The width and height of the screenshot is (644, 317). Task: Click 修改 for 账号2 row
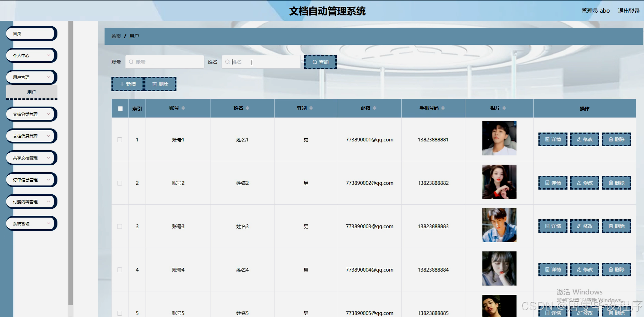[x=585, y=183]
